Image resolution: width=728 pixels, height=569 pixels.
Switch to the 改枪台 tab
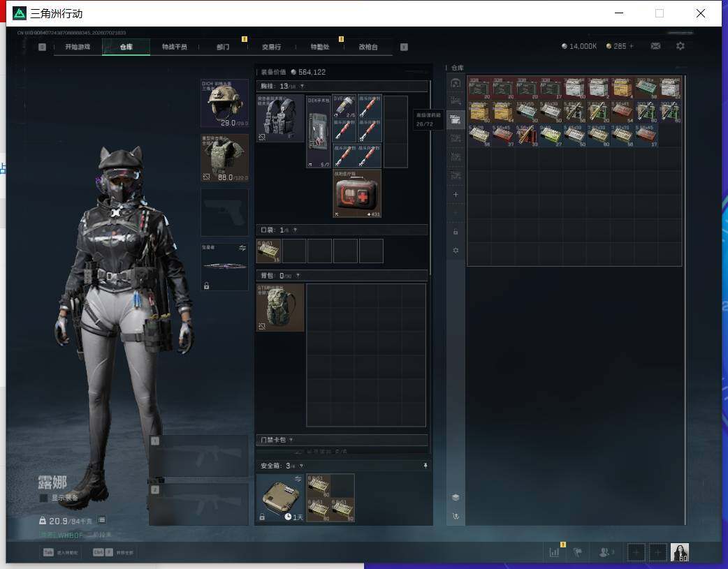[368, 47]
